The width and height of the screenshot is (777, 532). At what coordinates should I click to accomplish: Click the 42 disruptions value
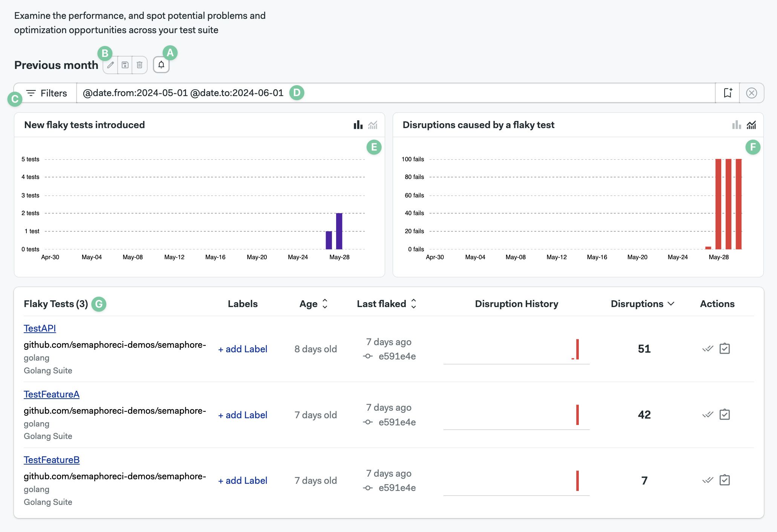pos(644,415)
